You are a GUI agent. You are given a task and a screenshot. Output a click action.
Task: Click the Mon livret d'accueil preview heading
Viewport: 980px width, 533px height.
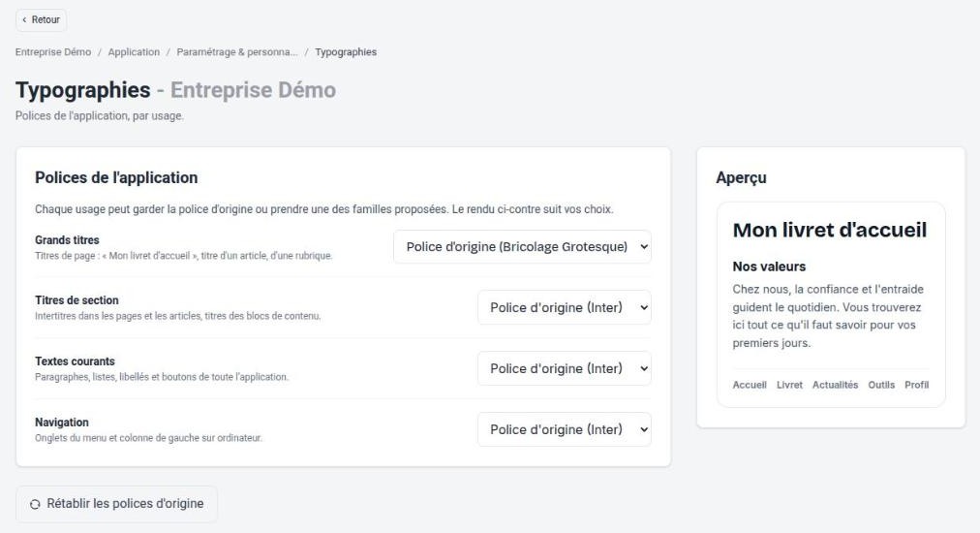point(829,231)
